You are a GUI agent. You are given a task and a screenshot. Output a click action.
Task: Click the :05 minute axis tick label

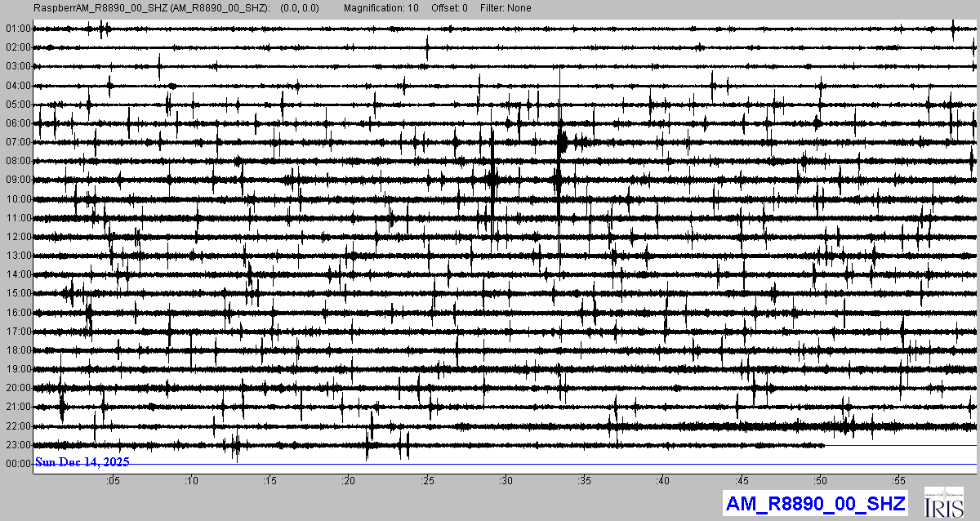[x=113, y=481]
